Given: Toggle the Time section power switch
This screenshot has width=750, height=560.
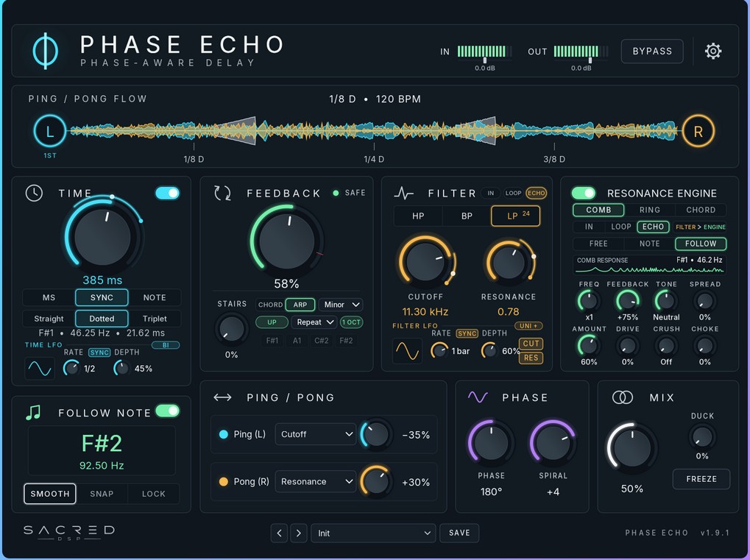Looking at the screenshot, I should tap(167, 194).
